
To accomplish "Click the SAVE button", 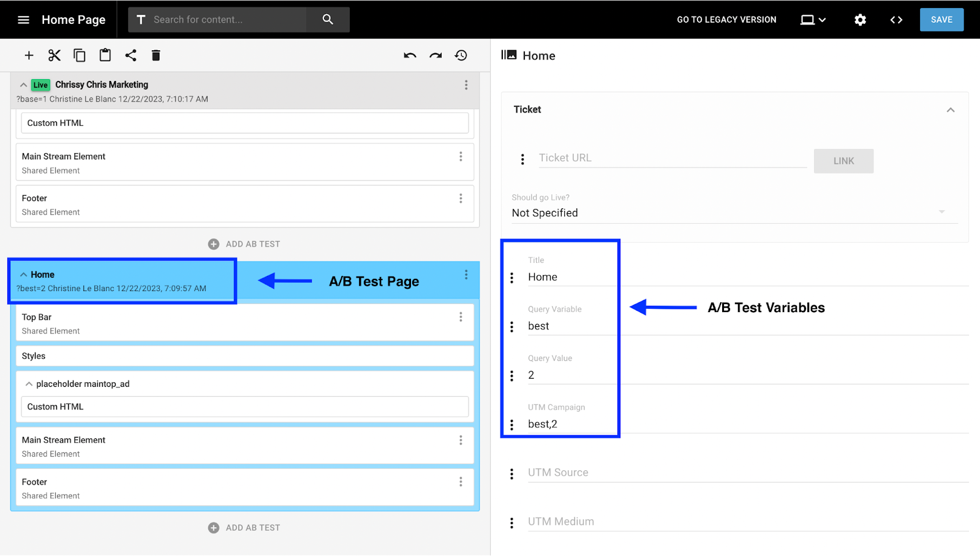I will 941,19.
